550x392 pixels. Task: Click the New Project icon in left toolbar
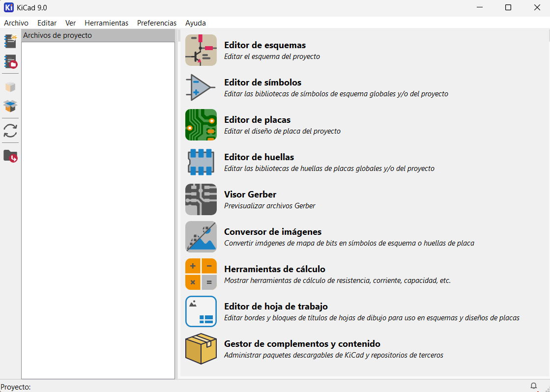10,41
